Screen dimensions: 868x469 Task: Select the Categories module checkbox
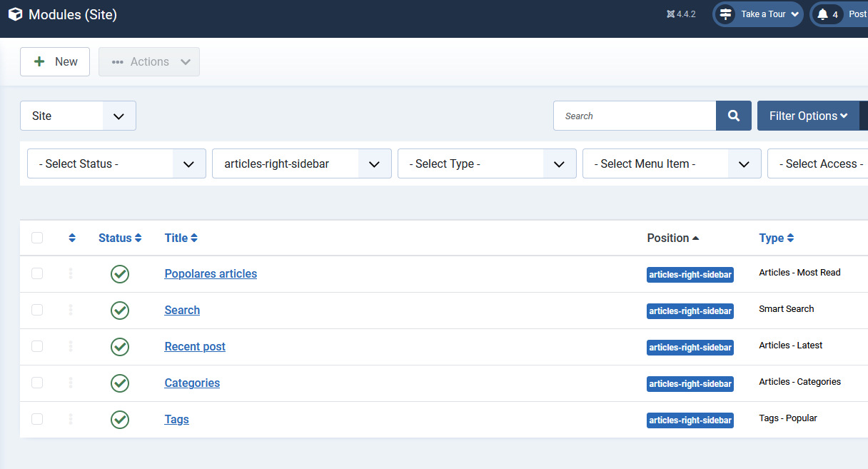point(37,383)
